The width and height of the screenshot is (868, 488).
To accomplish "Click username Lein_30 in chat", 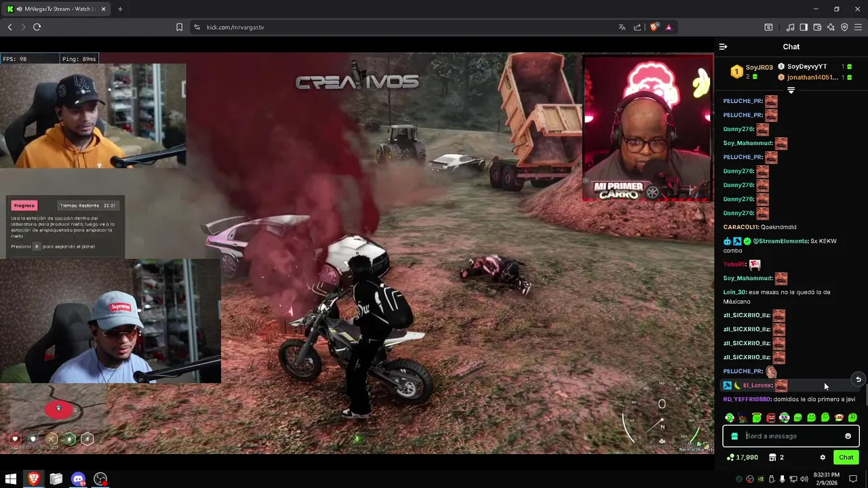I will pos(734,292).
